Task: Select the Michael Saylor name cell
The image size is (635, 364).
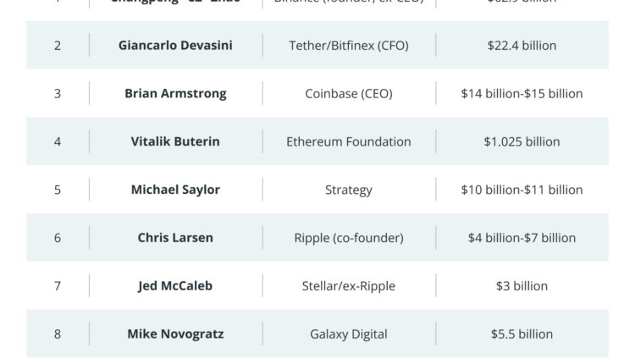Action: [x=175, y=190]
